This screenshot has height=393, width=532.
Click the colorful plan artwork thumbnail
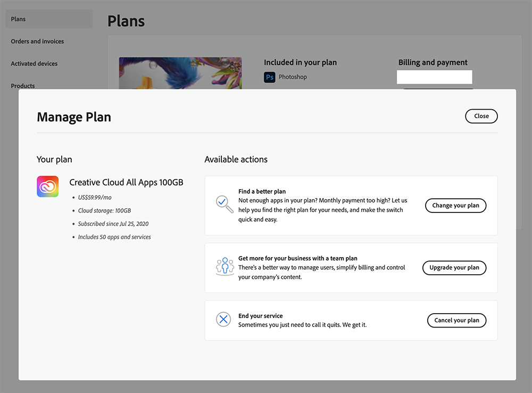pyautogui.click(x=180, y=73)
